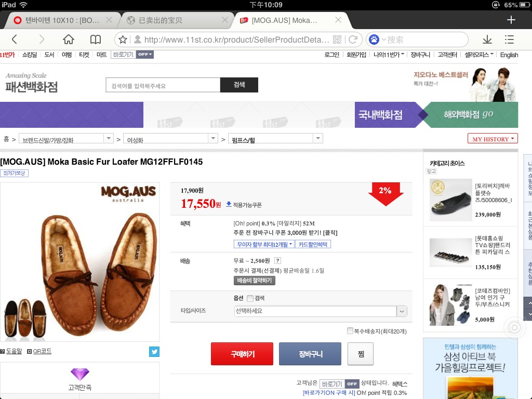Check the 옵션 검색 checkbox
This screenshot has width=532, height=399.
(250, 298)
